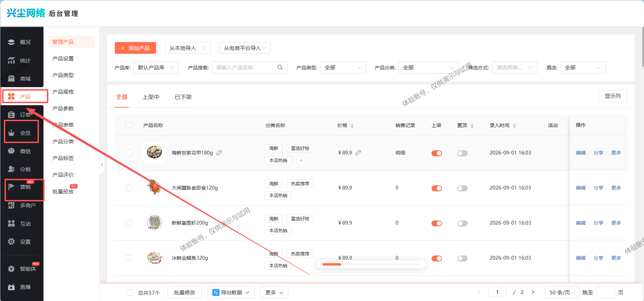
Task: Toggle 上架 switch for 新鲜基围虾200g
Action: (x=437, y=223)
